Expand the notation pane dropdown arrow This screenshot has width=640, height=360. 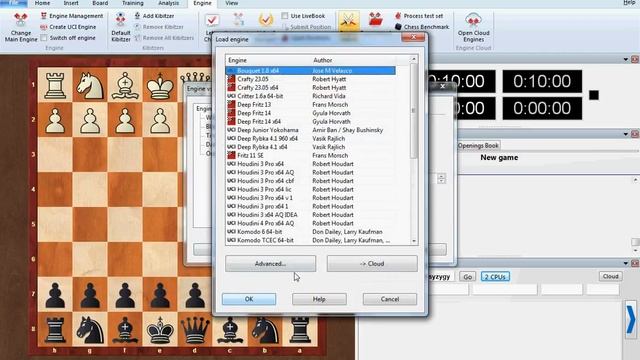(x=626, y=134)
